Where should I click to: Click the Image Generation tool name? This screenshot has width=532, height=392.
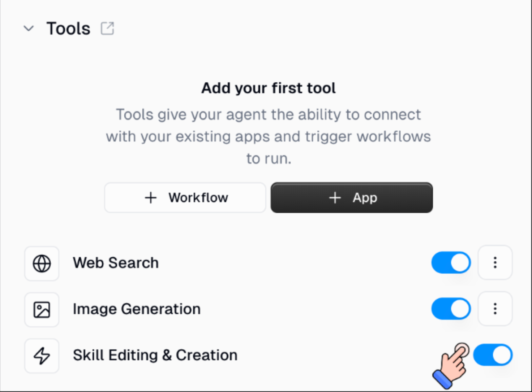[x=137, y=309]
